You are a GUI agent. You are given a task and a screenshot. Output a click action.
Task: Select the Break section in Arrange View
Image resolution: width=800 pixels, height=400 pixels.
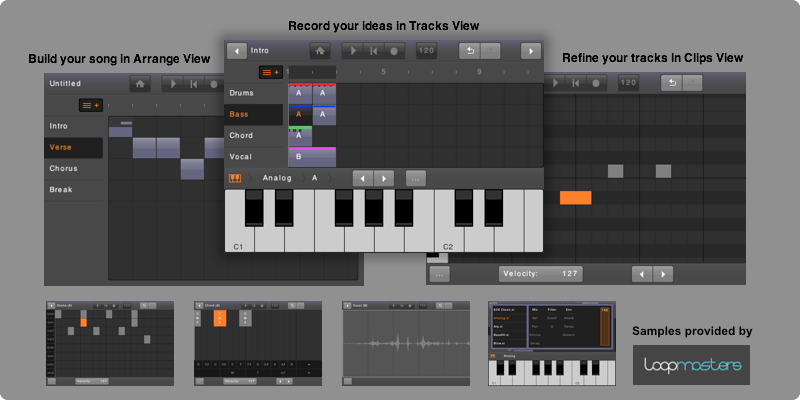tap(73, 190)
